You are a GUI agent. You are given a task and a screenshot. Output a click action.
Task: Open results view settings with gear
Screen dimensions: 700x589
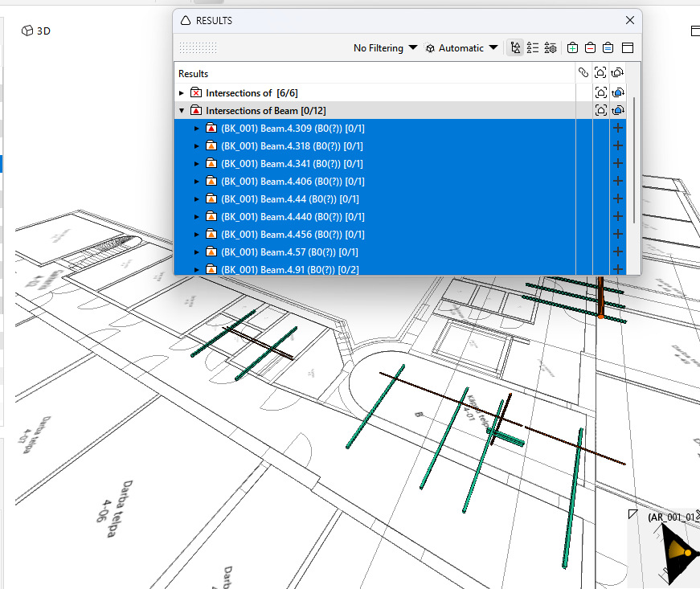pos(551,47)
